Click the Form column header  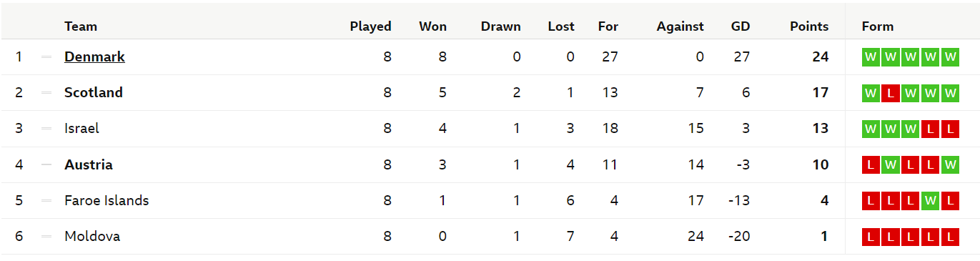pyautogui.click(x=878, y=26)
